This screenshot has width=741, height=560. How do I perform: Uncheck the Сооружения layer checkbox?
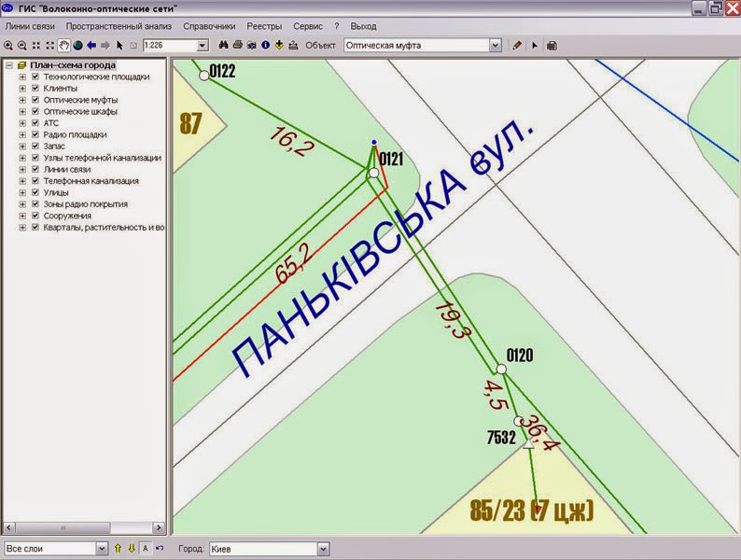tap(35, 216)
